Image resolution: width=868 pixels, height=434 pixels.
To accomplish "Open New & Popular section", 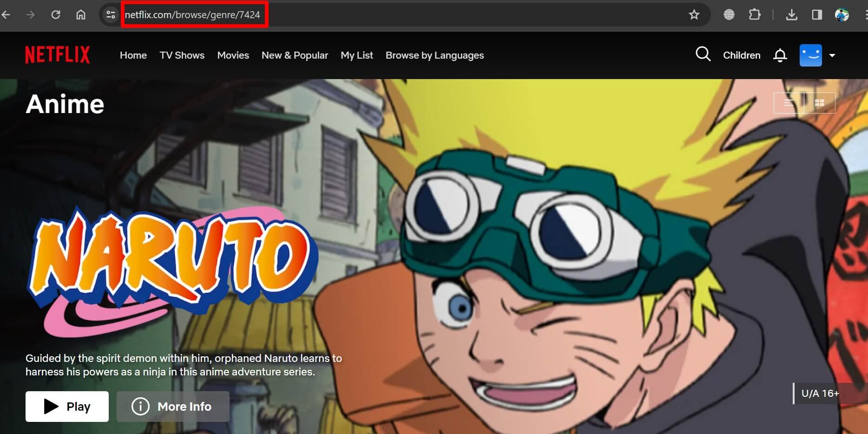I will [295, 55].
